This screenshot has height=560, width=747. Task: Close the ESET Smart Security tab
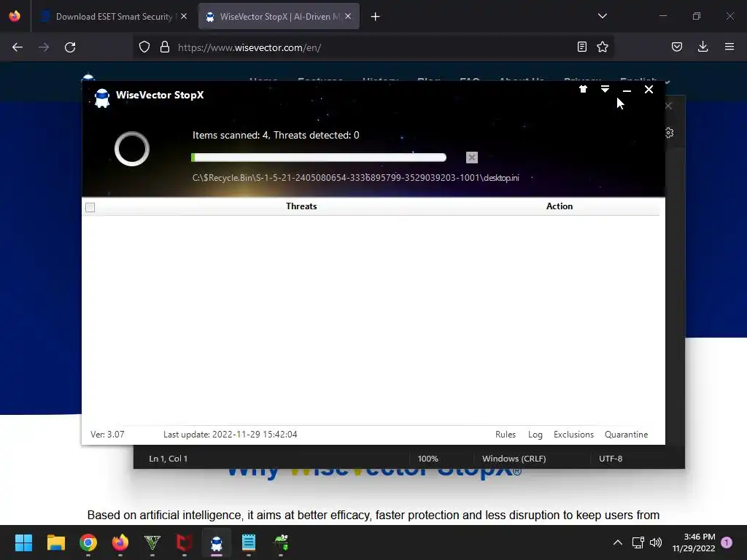[184, 16]
